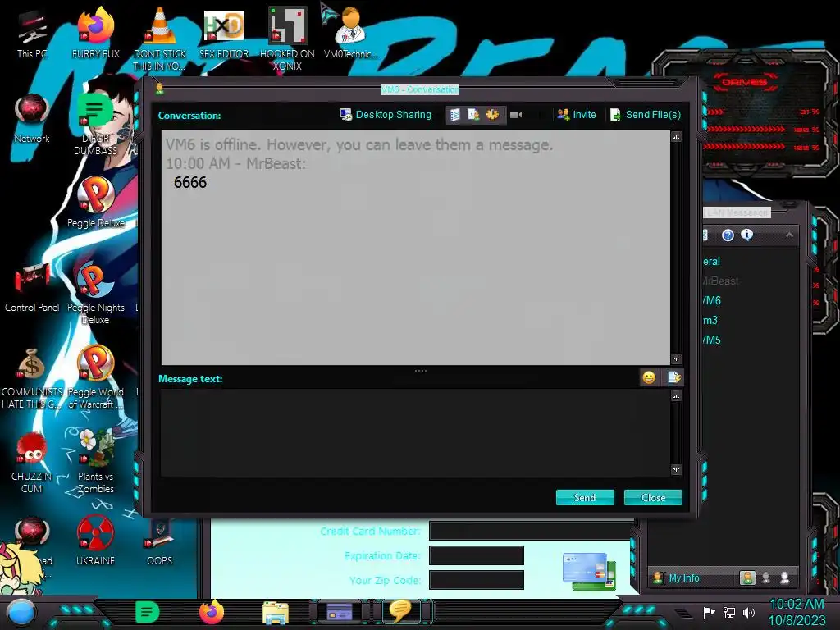Open the money bag COMMUNISTS HATE THIS desktop shortcut

[x=32, y=378]
